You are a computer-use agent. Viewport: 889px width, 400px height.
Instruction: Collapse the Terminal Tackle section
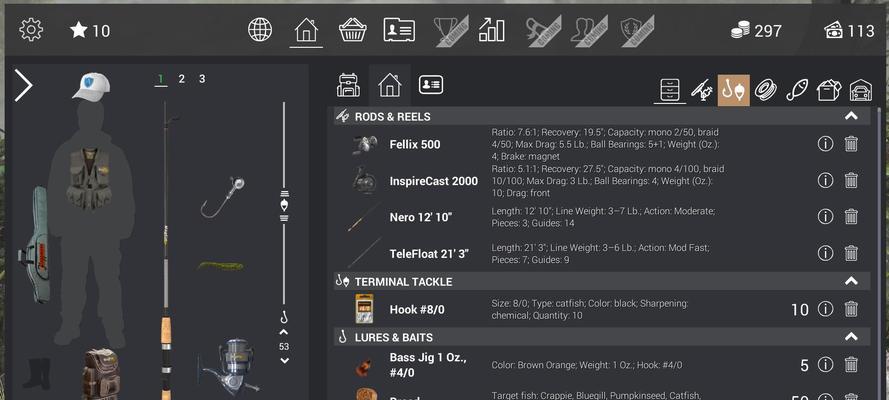(x=851, y=281)
